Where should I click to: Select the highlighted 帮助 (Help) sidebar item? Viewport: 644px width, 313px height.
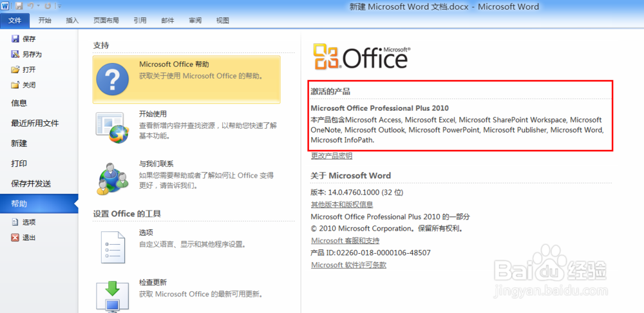pyautogui.click(x=39, y=204)
